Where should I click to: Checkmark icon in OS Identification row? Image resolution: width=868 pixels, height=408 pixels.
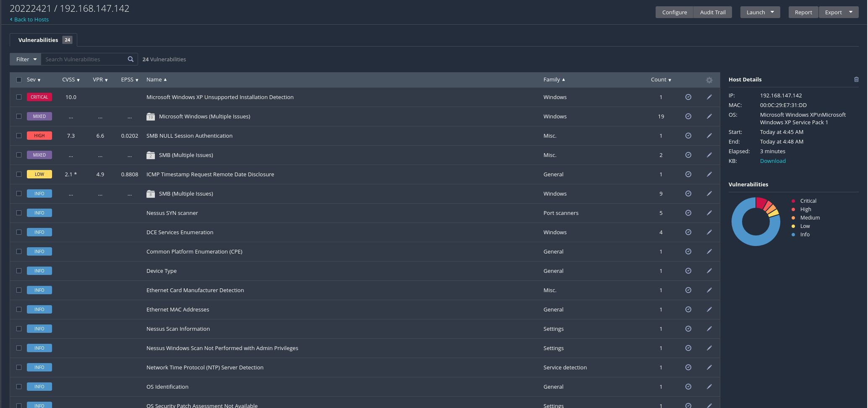(x=688, y=387)
